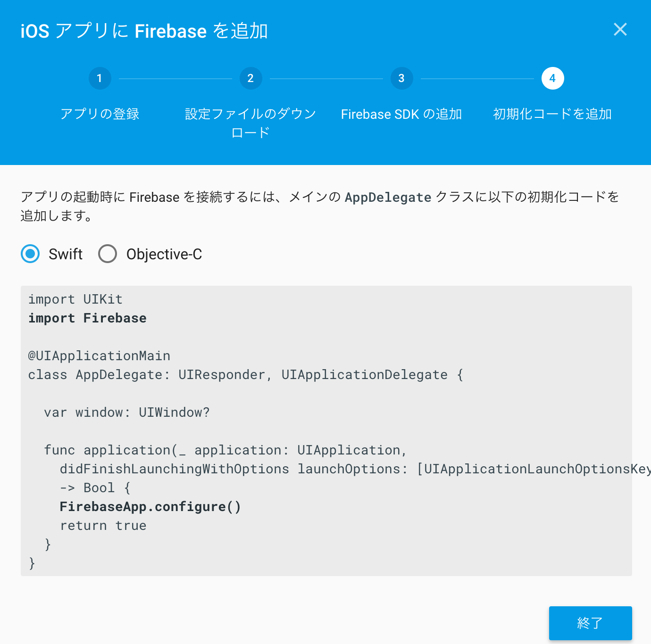Click the 終了 button
The height and width of the screenshot is (644, 651).
click(590, 623)
